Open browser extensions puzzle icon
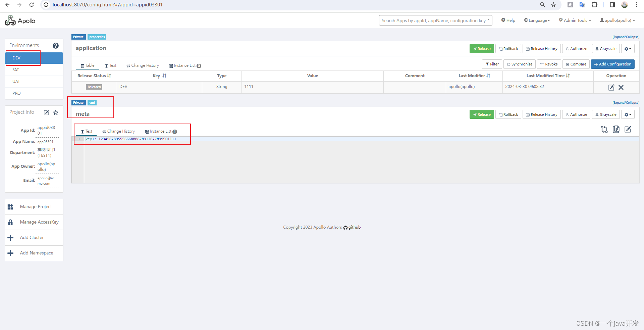The width and height of the screenshot is (644, 330). pos(594,5)
